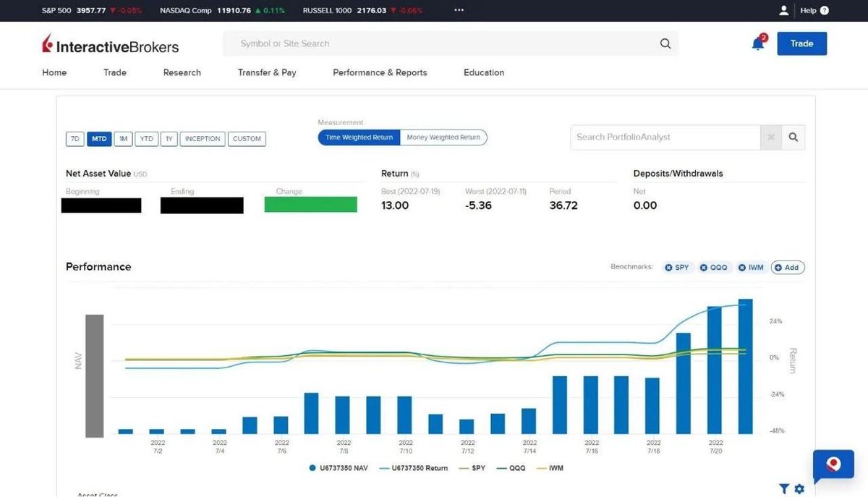Click the search magnifier in the site search bar
Image resolution: width=868 pixels, height=497 pixels.
tap(665, 43)
